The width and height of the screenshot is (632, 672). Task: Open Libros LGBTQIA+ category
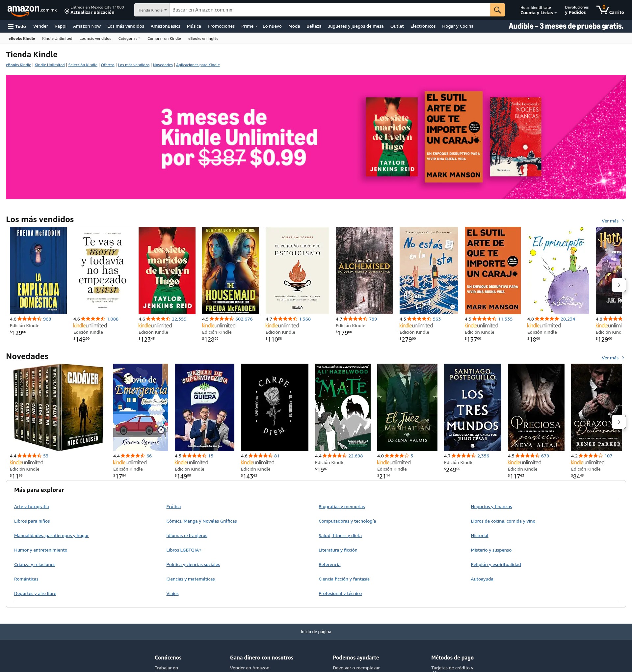(184, 550)
